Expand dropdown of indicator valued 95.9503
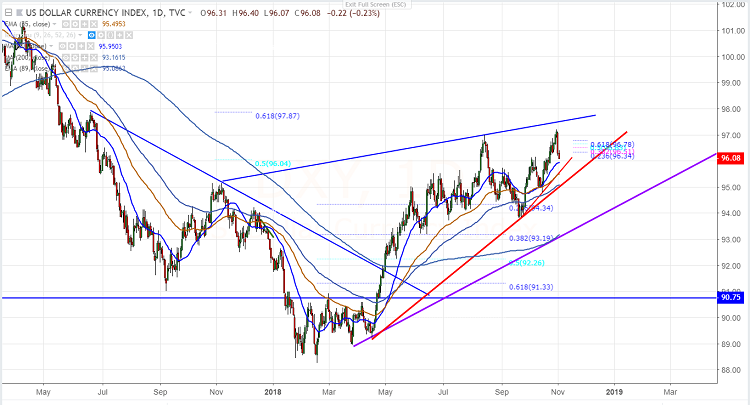 [51, 46]
